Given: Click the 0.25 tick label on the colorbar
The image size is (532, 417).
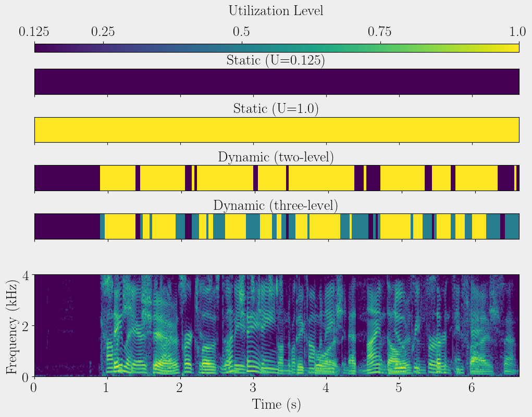Looking at the screenshot, I should [103, 32].
